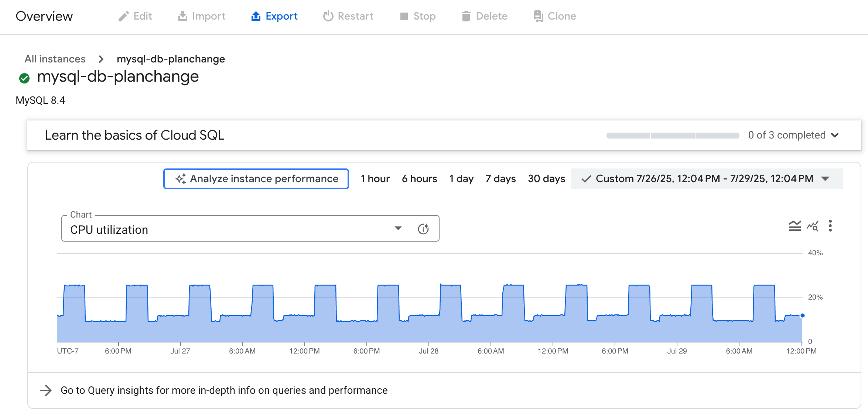Go to Query insights link
Viewport: 868px width, 413px height.
coord(224,390)
